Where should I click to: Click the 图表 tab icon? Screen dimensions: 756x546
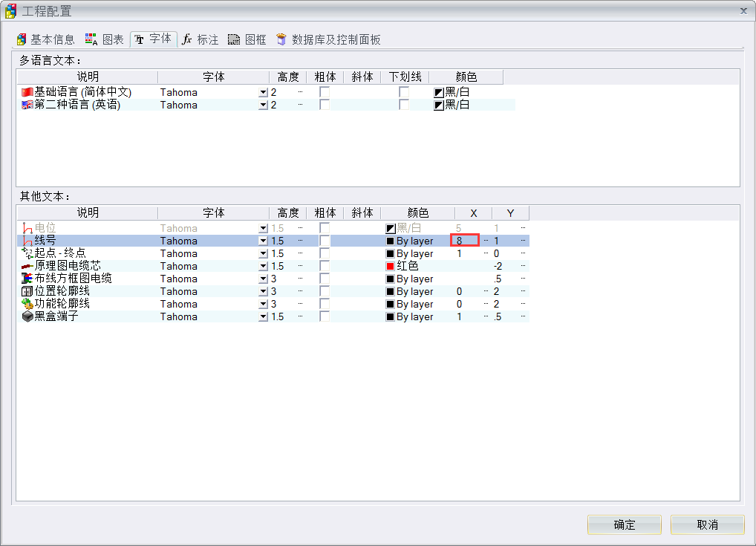pos(91,39)
